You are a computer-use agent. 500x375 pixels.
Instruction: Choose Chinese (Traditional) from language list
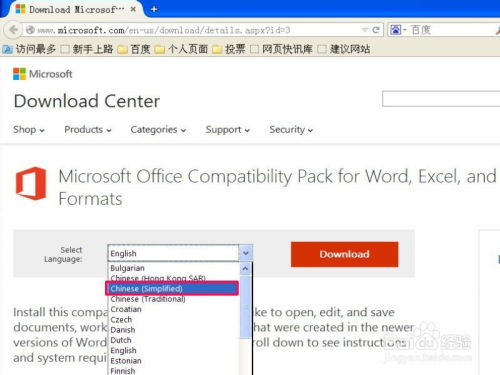173,299
